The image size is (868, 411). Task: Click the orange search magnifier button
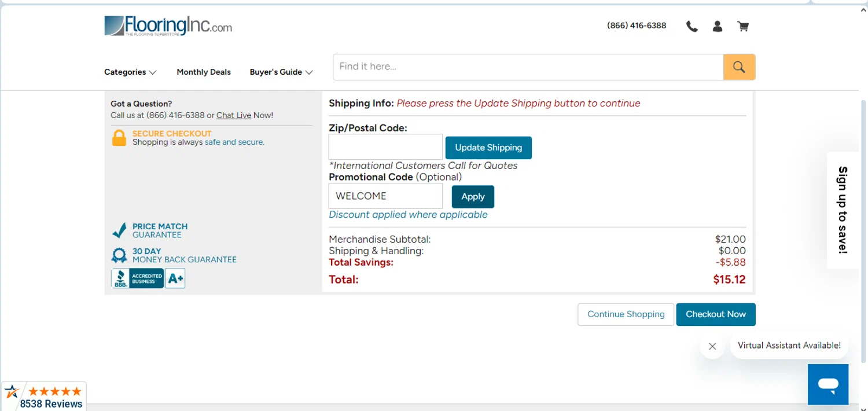click(x=739, y=67)
